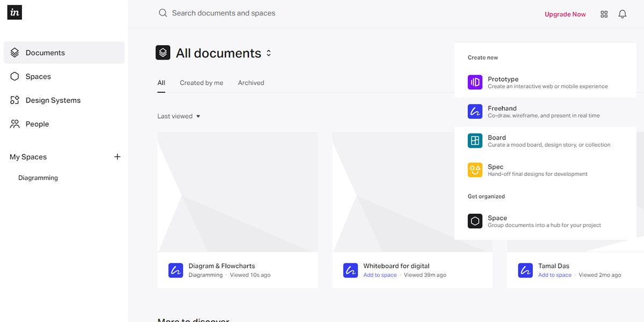Open the Diagramming space in My Spaces
This screenshot has width=644, height=322.
tap(38, 178)
